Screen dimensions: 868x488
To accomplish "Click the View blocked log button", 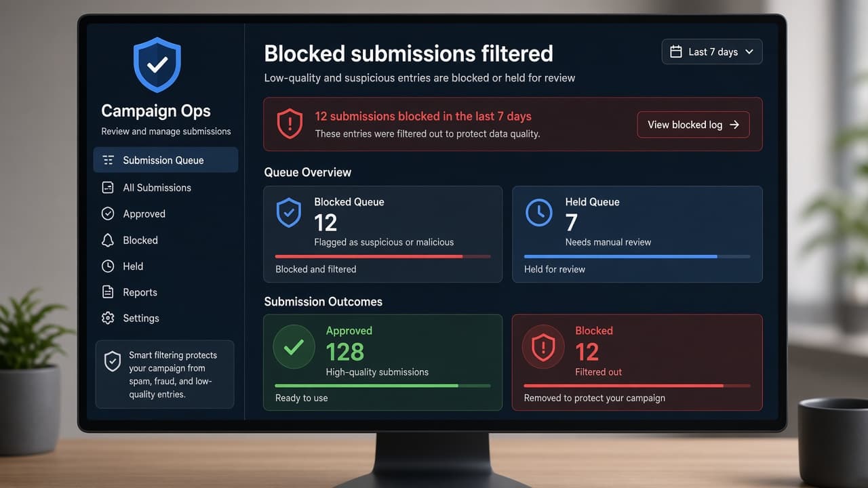I will coord(693,125).
